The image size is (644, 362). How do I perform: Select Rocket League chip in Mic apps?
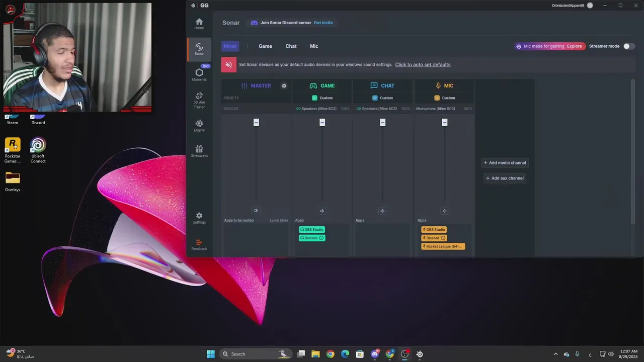tap(443, 246)
